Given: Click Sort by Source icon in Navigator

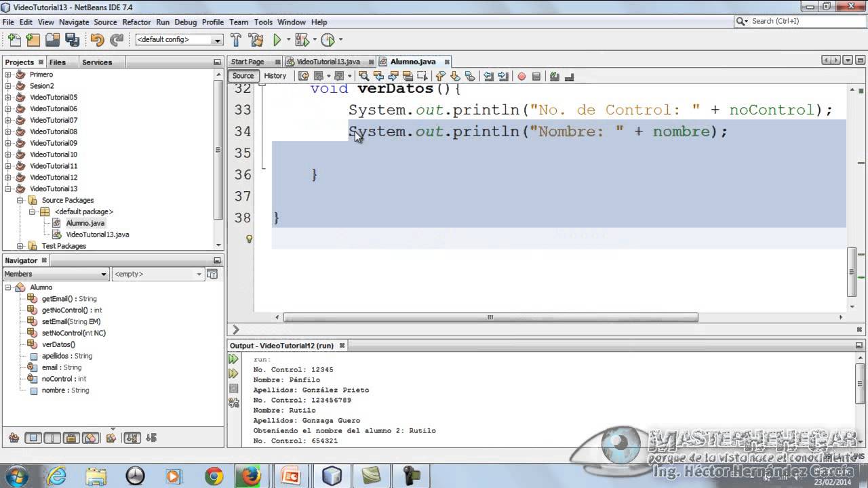Looking at the screenshot, I should coord(151,438).
